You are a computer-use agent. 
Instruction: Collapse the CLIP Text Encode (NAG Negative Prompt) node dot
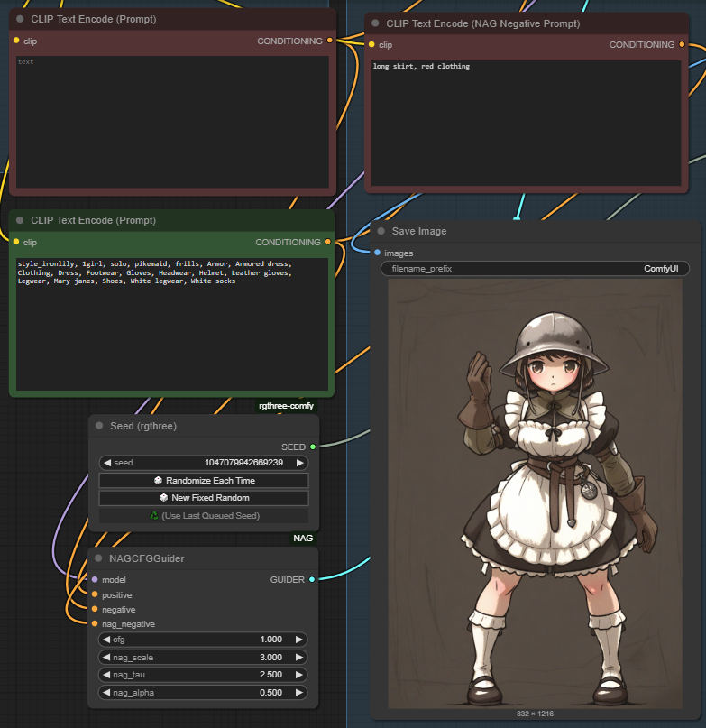click(375, 23)
